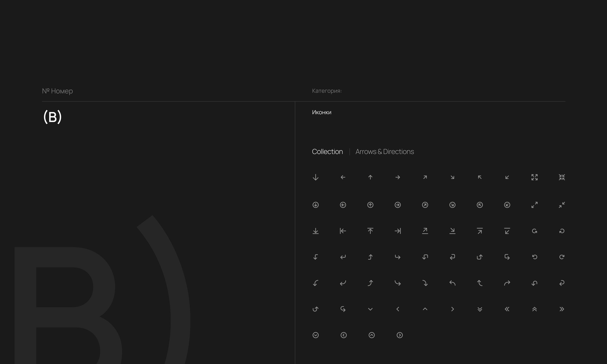Open the Collection tab
The image size is (607, 364).
327,152
